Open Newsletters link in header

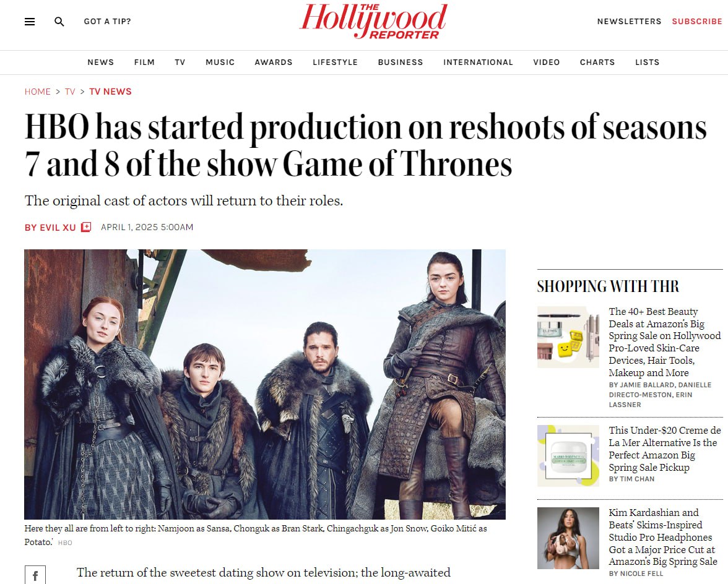pos(629,21)
